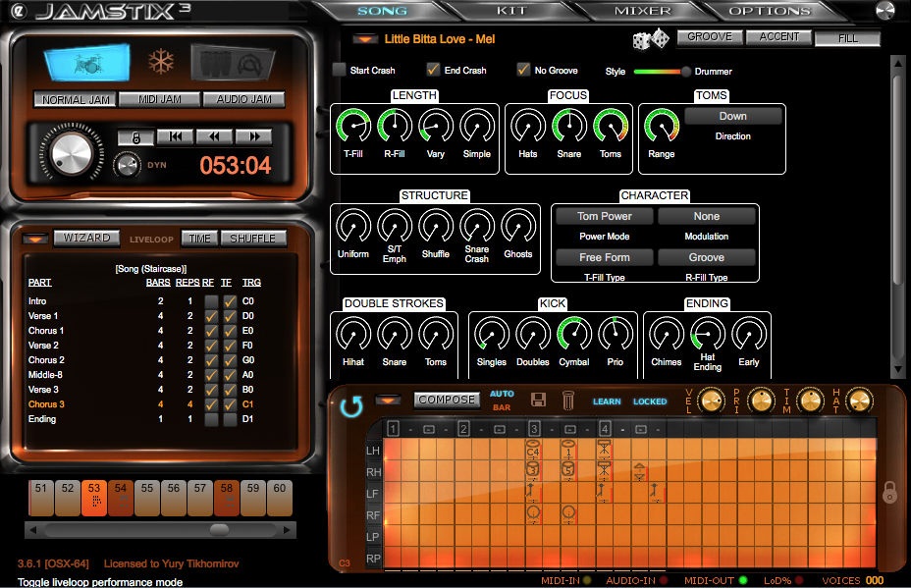Click the NORMAL JAM button
Screen dimensions: 911x588
coord(76,99)
